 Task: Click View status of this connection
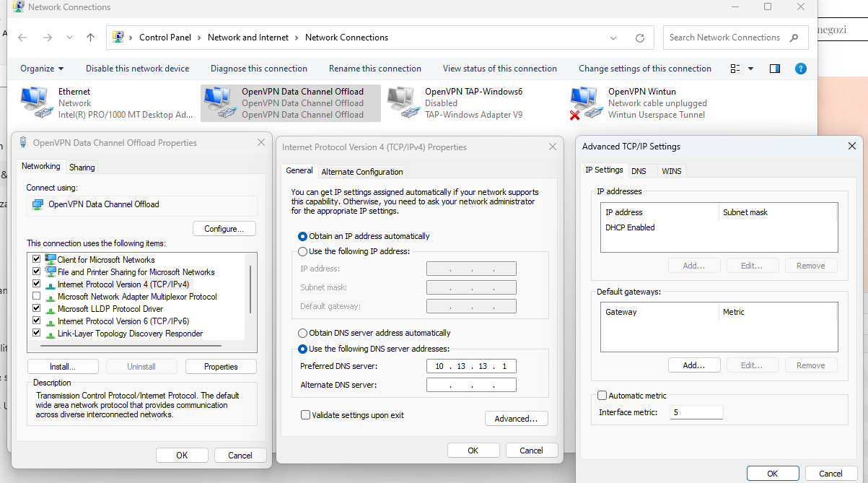(500, 69)
